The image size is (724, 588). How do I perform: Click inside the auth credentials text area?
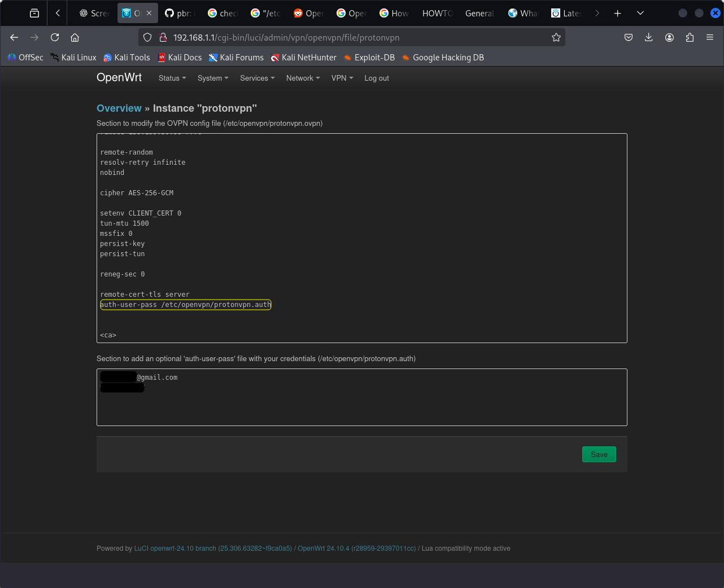point(361,403)
